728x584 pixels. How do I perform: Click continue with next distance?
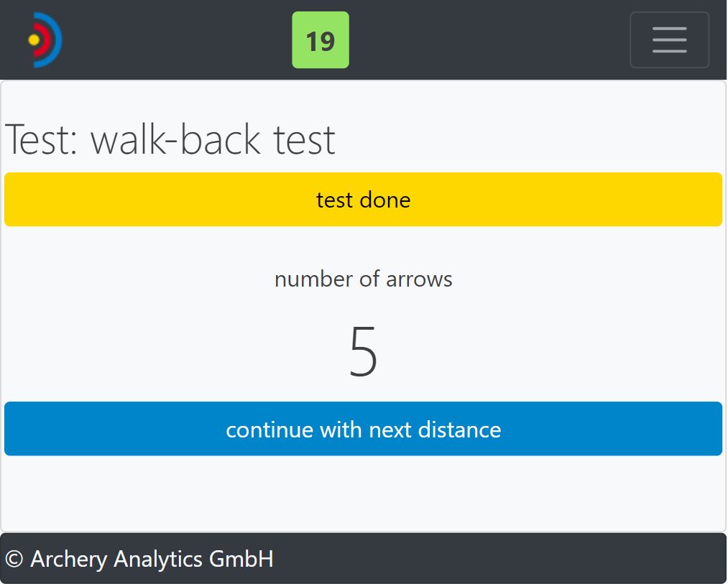pos(363,429)
